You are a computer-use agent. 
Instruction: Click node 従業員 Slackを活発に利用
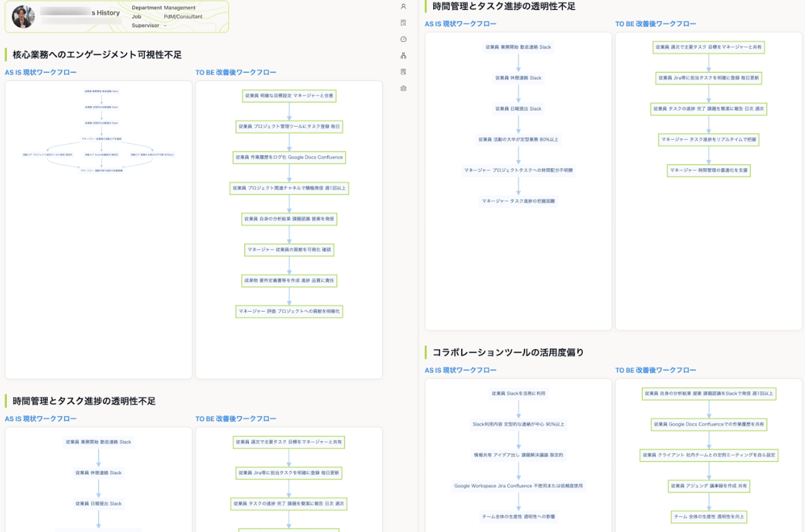[x=518, y=394]
